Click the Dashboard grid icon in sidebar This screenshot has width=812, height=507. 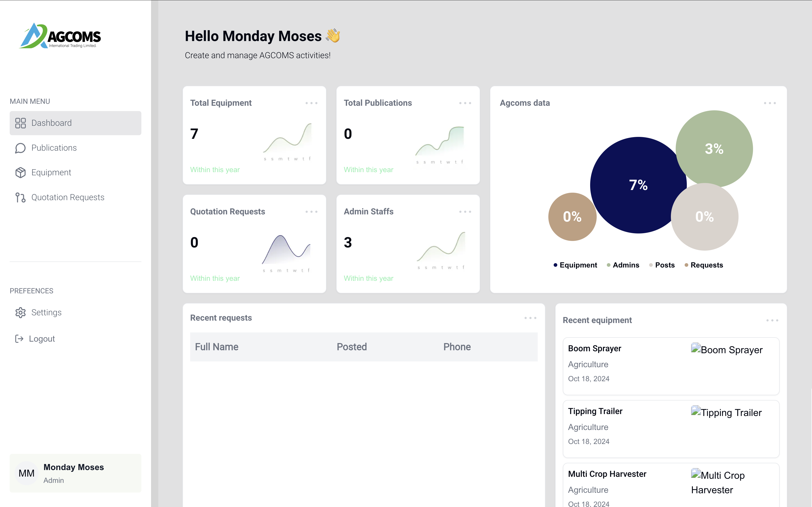[21, 123]
